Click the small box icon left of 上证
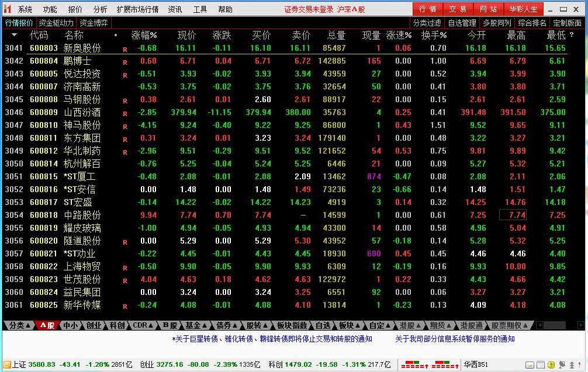 pyautogui.click(x=7, y=364)
